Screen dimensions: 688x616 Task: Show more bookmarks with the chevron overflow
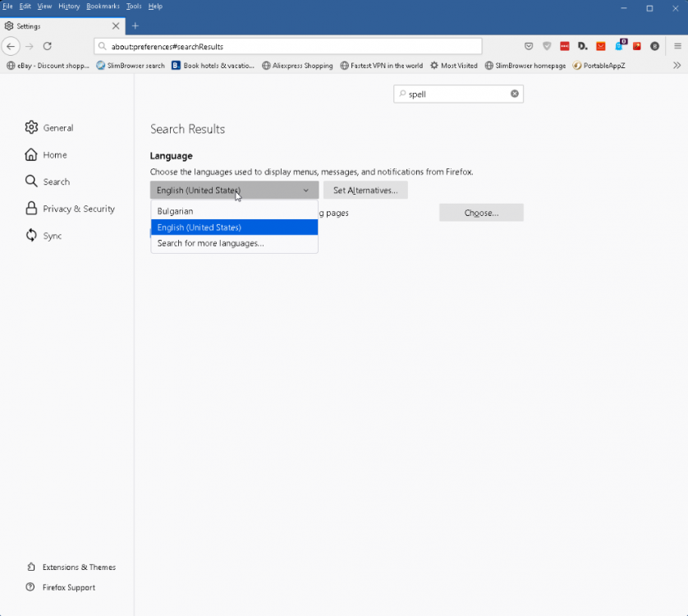[677, 66]
